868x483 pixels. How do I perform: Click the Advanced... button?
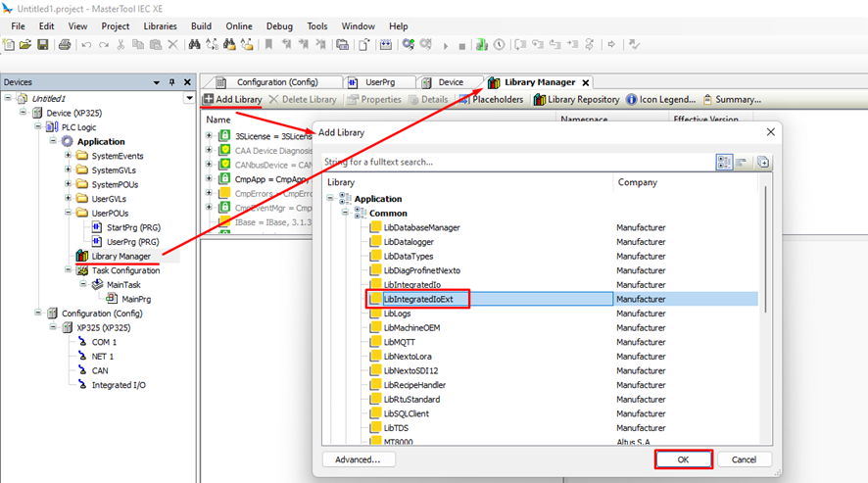[359, 459]
